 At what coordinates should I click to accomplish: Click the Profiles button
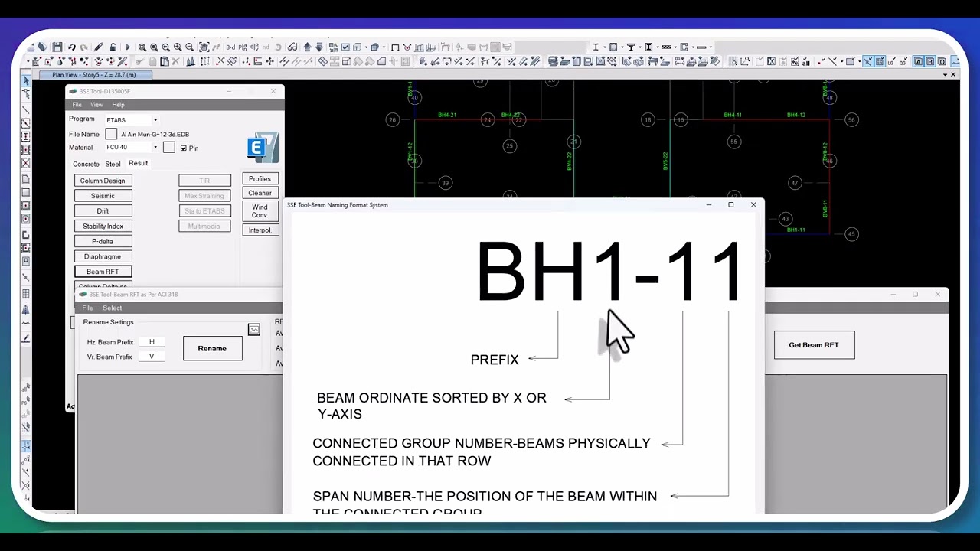260,179
